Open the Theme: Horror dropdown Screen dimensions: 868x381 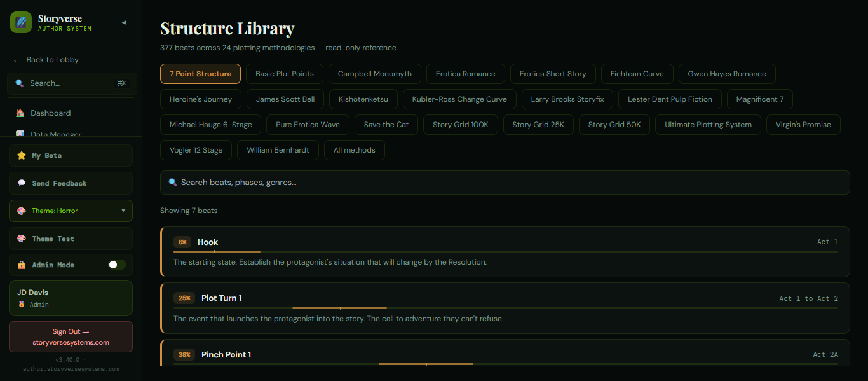[x=71, y=211]
